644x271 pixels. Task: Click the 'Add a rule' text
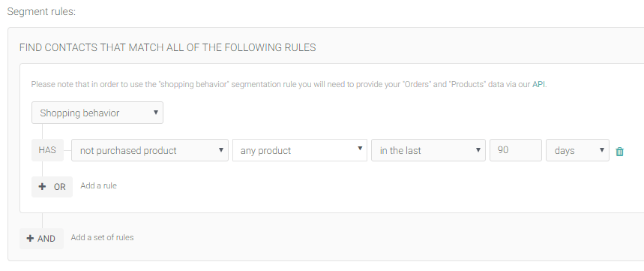point(98,186)
